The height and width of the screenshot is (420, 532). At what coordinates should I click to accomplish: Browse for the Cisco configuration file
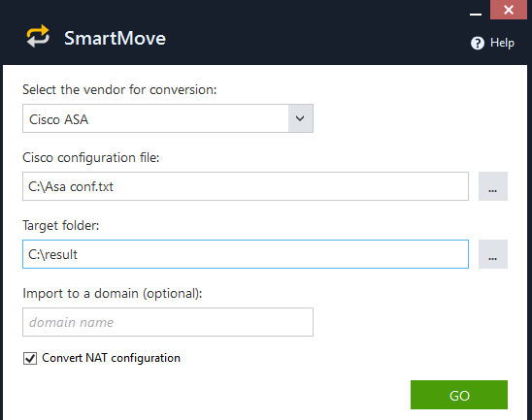click(x=492, y=186)
